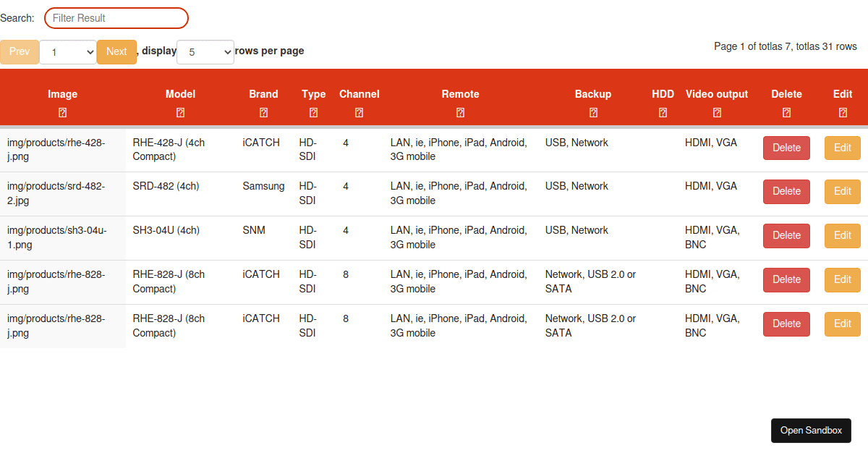Click the sort icon under Remote column

(x=460, y=113)
